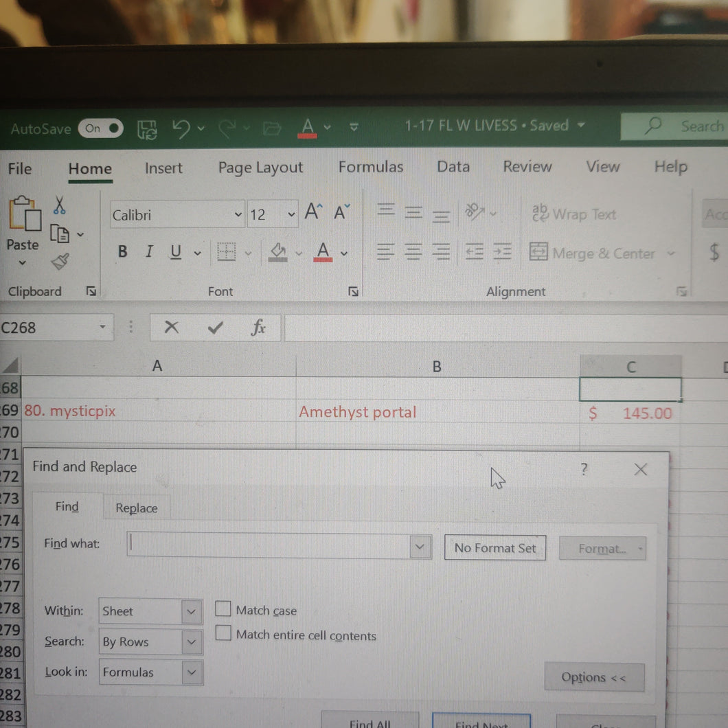Enable the Match case checkbox
This screenshot has height=728, width=728.
click(x=223, y=608)
